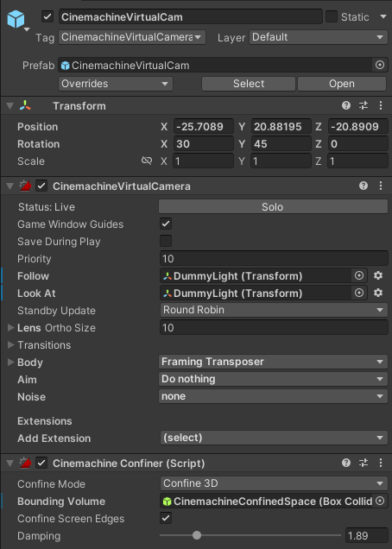
Task: Click the Look At object picker circle
Action: point(359,293)
